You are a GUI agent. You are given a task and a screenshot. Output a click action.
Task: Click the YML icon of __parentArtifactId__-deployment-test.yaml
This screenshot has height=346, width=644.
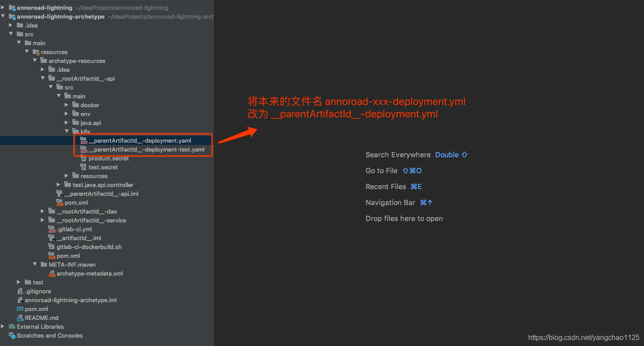coord(84,149)
